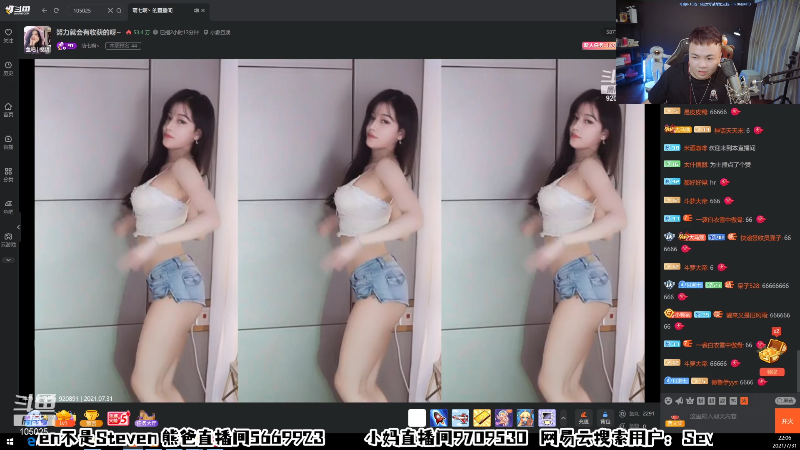Click the gold LV1 badge below the video
This screenshot has width=800, height=450.
pos(65,419)
